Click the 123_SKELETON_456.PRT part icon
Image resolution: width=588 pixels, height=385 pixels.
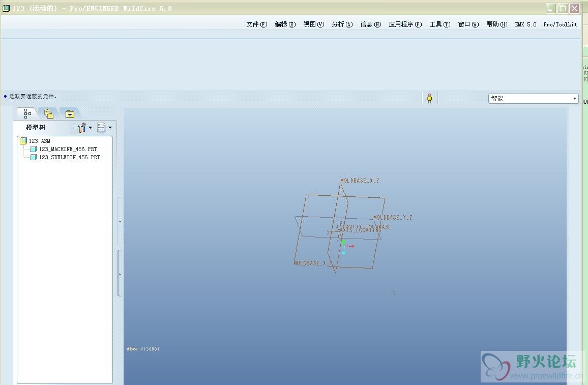tap(34, 158)
